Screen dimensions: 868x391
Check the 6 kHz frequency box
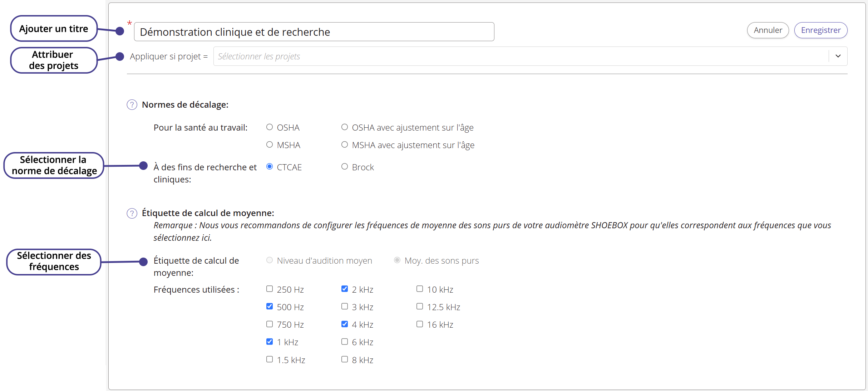point(345,342)
